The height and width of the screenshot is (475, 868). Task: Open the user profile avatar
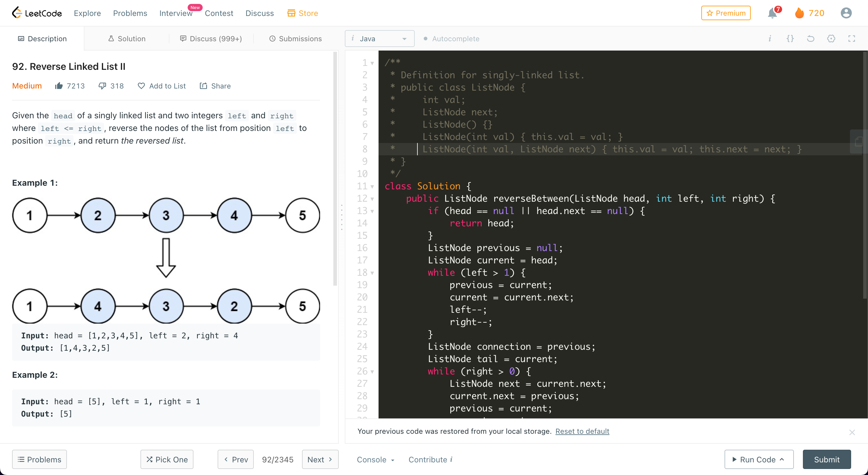coord(846,13)
